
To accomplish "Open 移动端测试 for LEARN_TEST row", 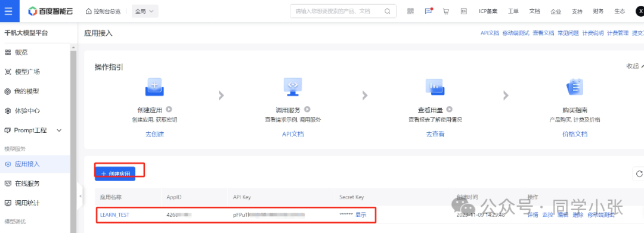I will coord(601,215).
